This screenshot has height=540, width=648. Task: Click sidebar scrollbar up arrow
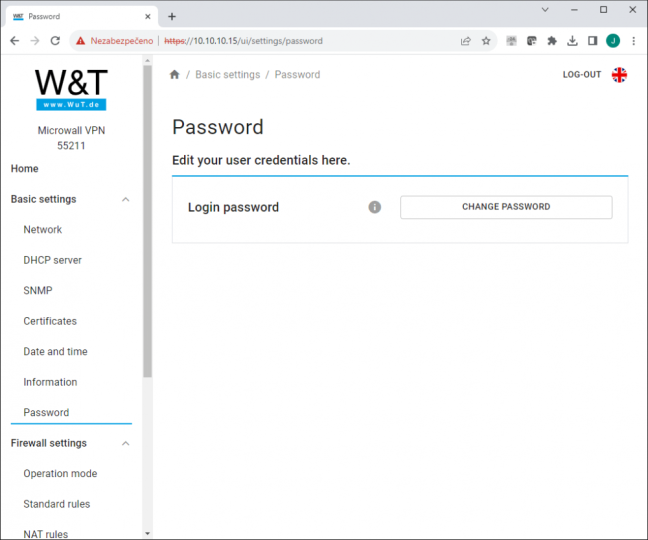[148, 60]
